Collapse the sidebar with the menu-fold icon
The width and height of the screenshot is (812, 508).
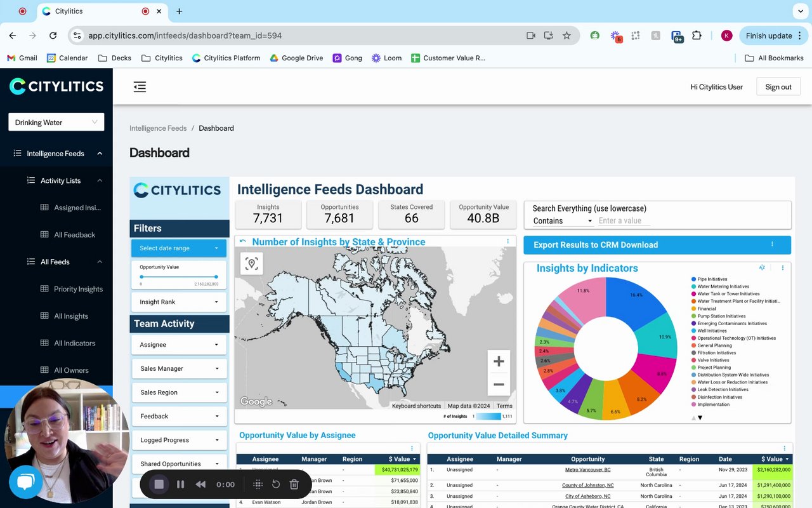(x=140, y=87)
